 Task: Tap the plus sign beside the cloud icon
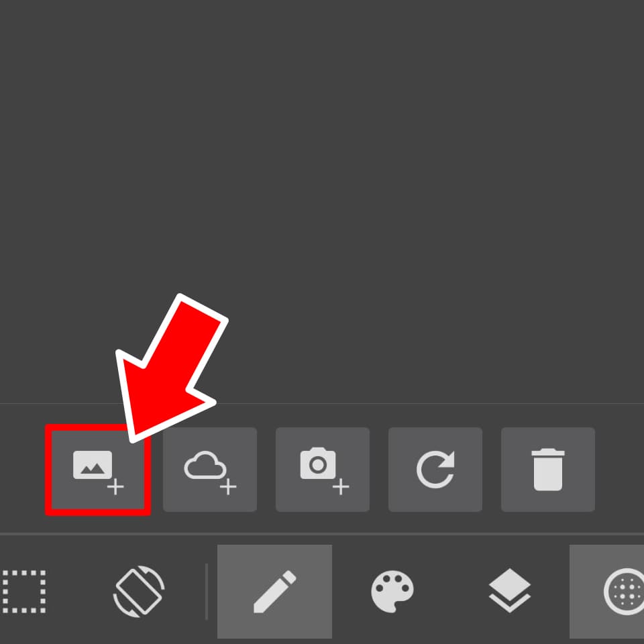point(228,487)
